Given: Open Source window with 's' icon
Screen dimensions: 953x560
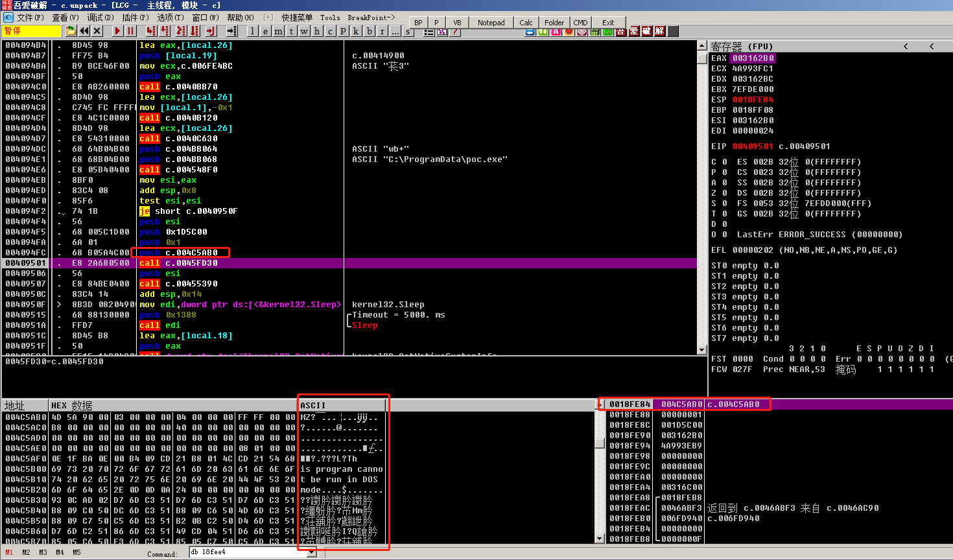Looking at the screenshot, I should (408, 31).
